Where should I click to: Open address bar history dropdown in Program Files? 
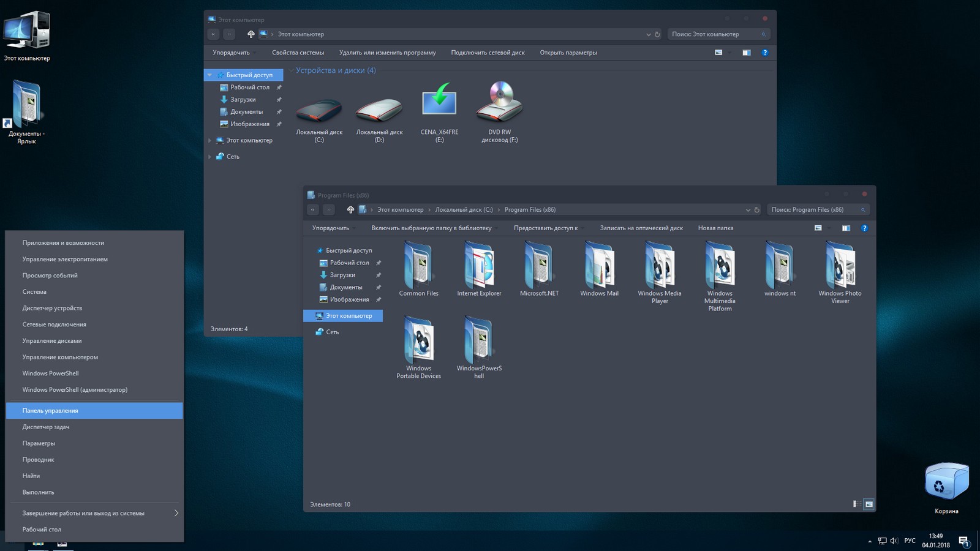748,210
